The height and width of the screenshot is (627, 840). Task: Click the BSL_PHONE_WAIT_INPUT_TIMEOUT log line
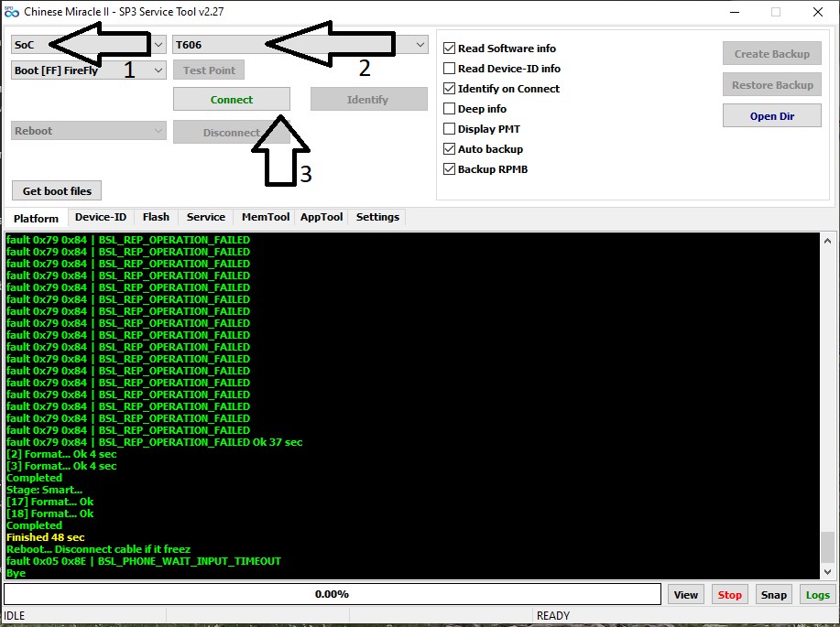(x=144, y=561)
